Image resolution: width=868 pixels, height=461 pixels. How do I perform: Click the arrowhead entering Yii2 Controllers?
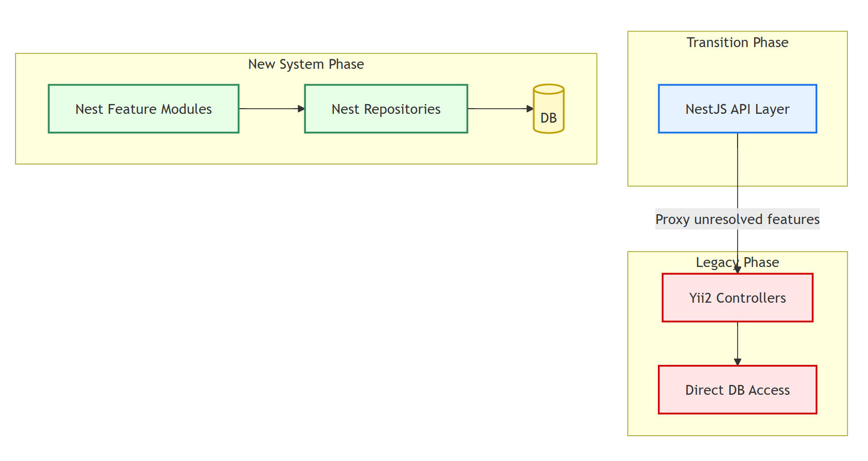(x=737, y=270)
